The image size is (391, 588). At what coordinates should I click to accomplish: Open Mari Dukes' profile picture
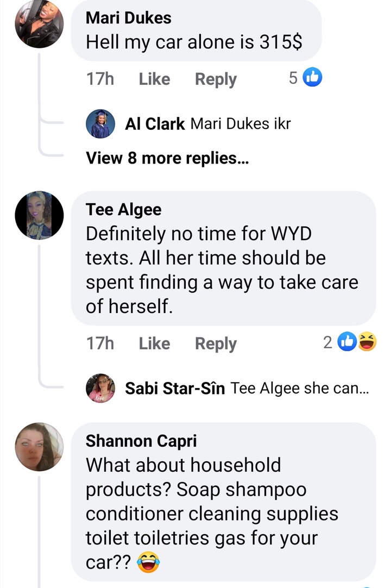click(39, 23)
